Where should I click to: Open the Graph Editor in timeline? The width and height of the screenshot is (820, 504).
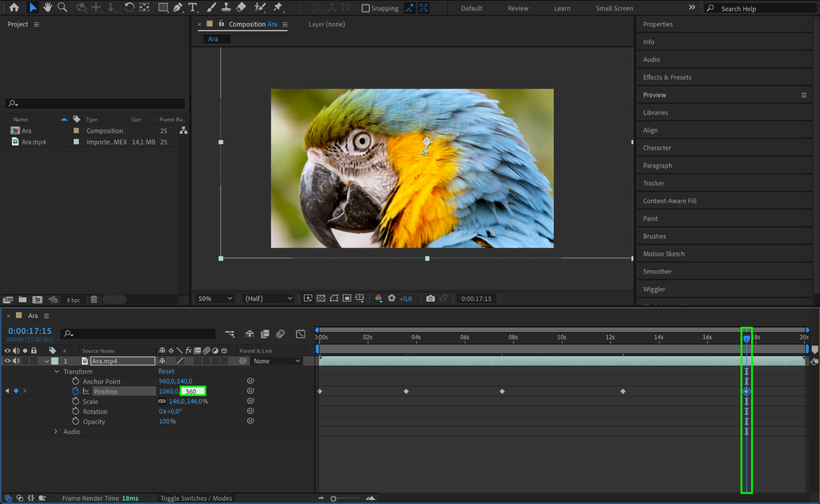(300, 333)
